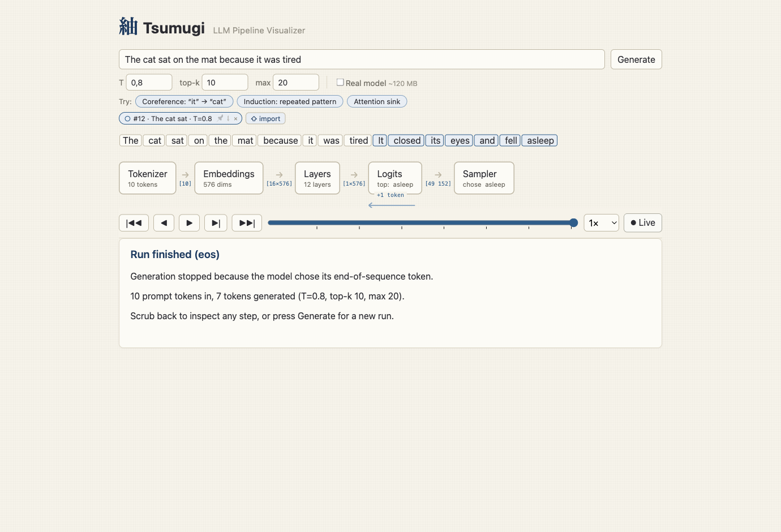
Task: Select the generated token "its"
Action: (435, 140)
